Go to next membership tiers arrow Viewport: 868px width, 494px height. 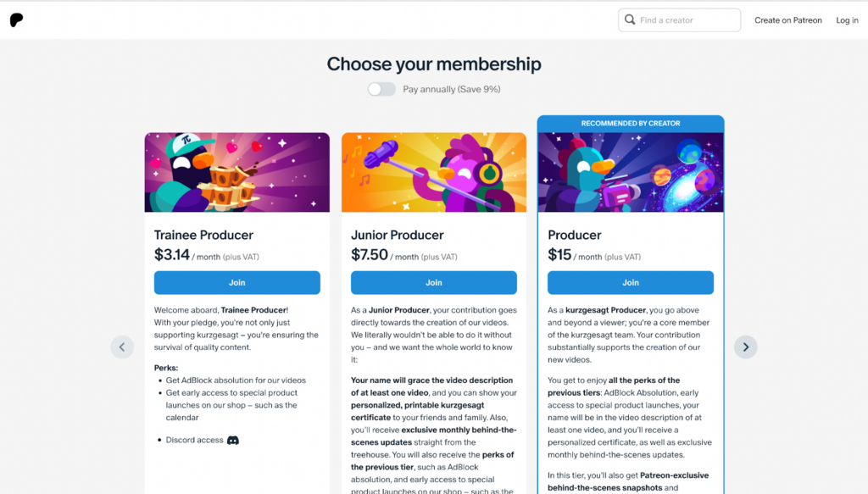click(746, 347)
